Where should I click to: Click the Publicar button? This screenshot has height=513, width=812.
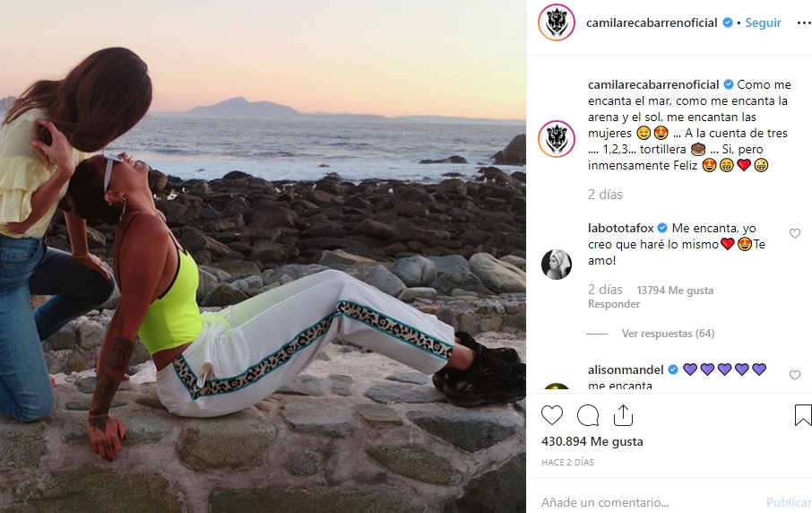point(789,502)
